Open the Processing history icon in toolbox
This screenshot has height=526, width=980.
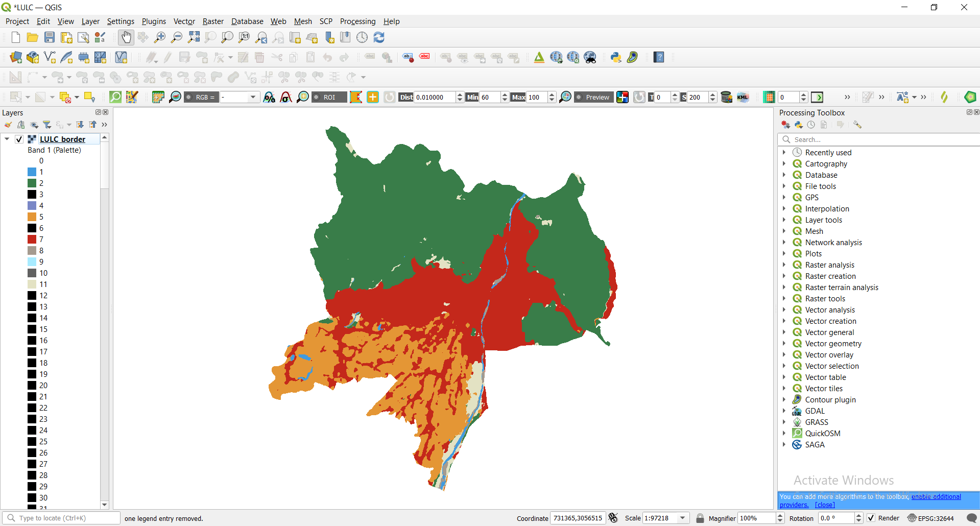pos(811,125)
